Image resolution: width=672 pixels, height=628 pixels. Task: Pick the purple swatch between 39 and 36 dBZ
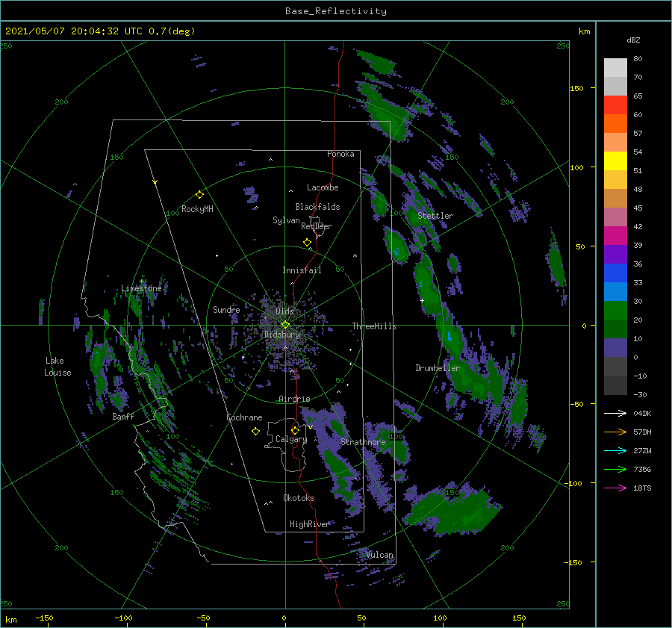pyautogui.click(x=615, y=255)
